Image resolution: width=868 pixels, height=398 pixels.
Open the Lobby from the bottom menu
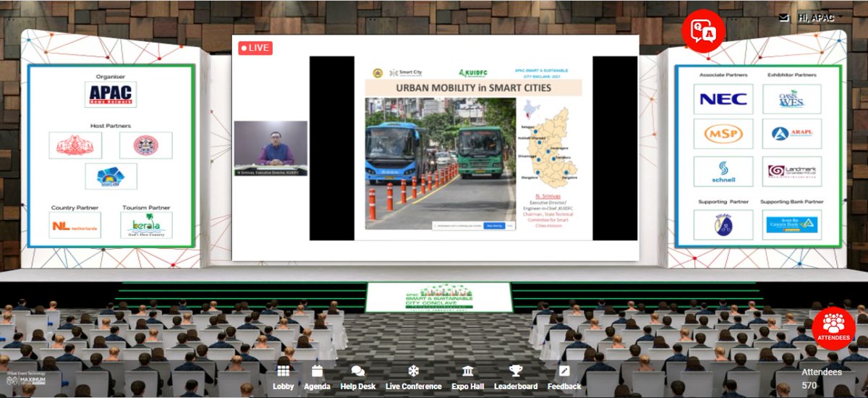(x=284, y=378)
